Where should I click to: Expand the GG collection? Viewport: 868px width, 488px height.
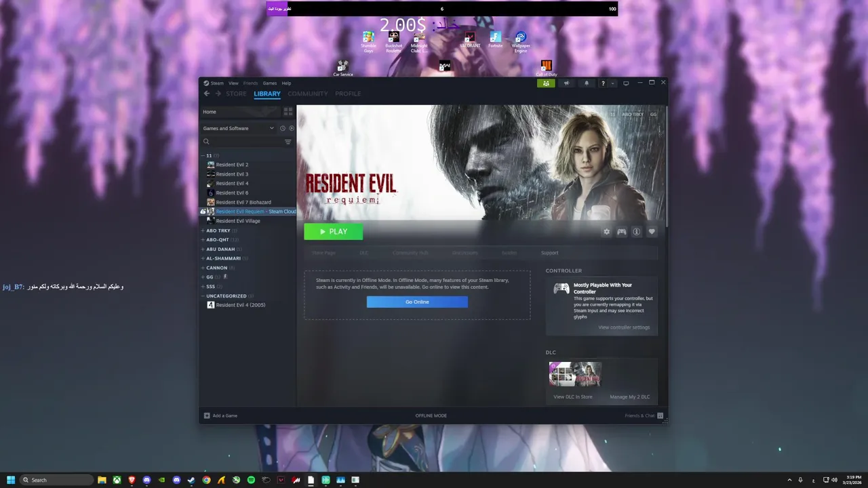coord(203,277)
